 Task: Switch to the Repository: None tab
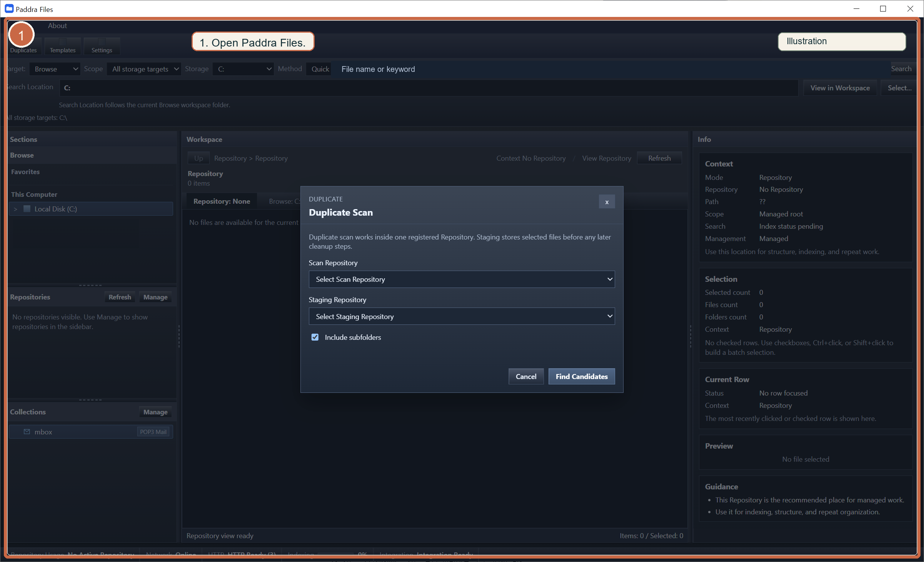coord(222,201)
